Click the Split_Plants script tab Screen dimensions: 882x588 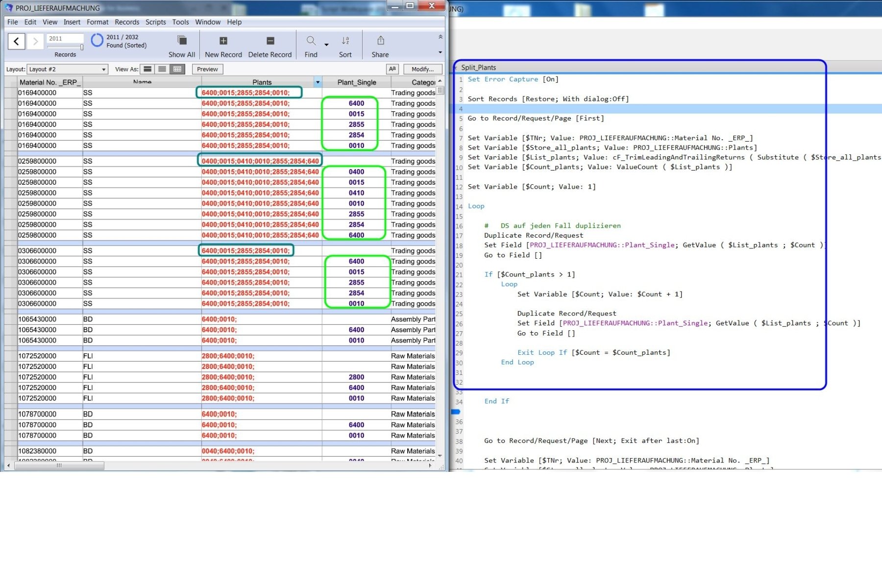tap(478, 68)
